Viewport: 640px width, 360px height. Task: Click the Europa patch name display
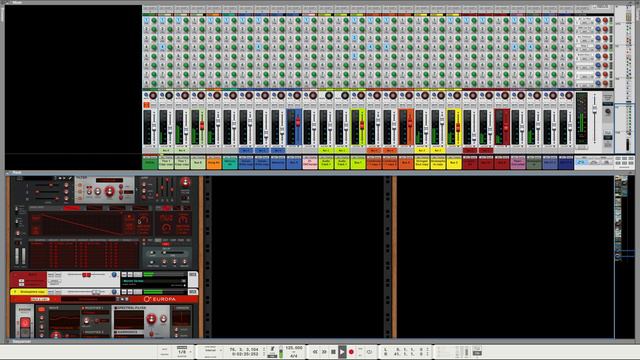click(x=88, y=299)
